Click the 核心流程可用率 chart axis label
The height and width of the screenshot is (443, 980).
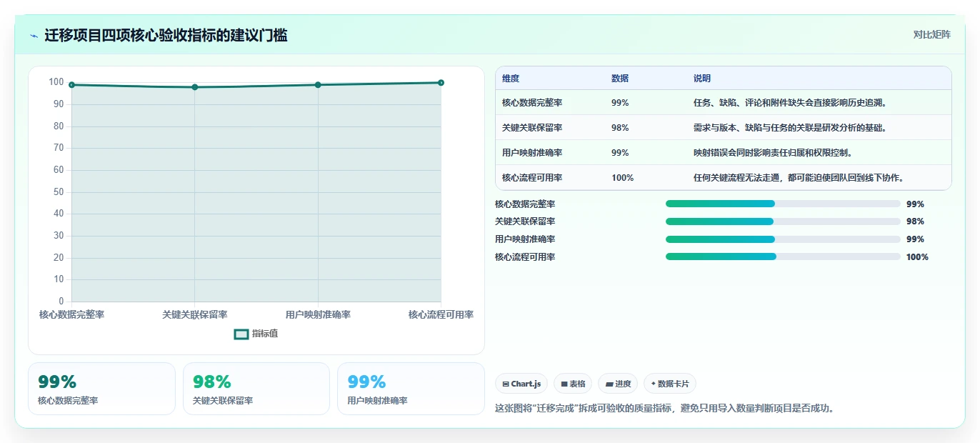pos(441,314)
